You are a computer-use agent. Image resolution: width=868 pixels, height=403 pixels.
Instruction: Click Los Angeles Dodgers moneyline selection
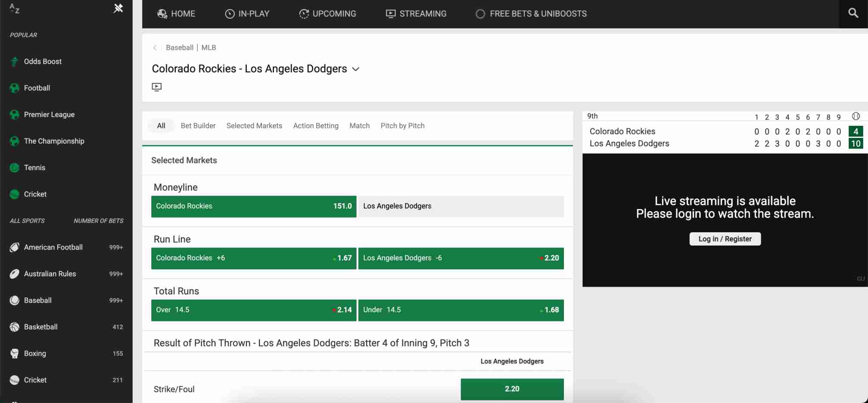[461, 206]
